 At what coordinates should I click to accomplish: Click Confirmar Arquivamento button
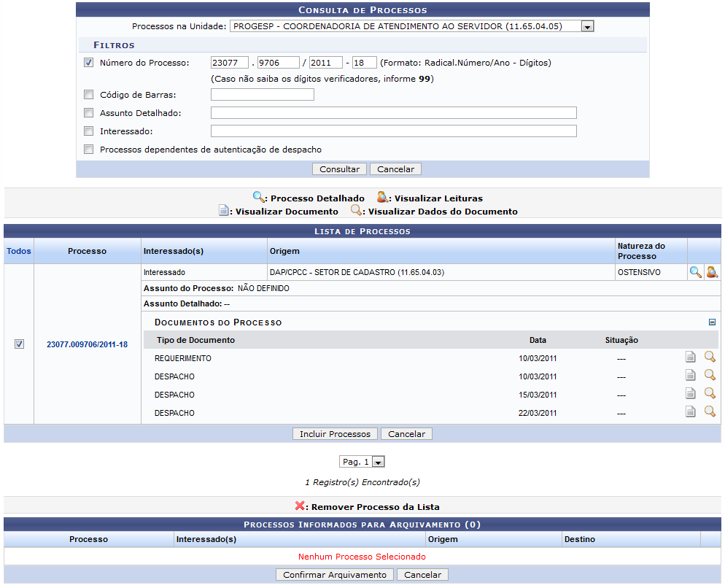click(335, 575)
